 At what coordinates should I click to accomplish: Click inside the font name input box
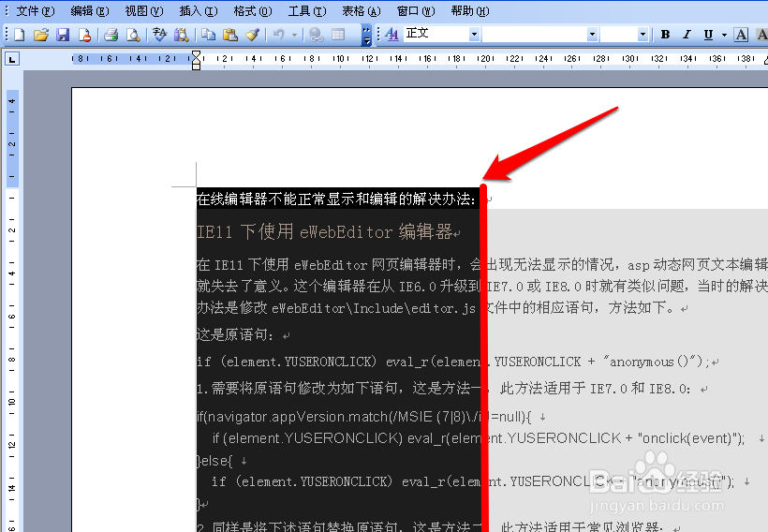(535, 35)
